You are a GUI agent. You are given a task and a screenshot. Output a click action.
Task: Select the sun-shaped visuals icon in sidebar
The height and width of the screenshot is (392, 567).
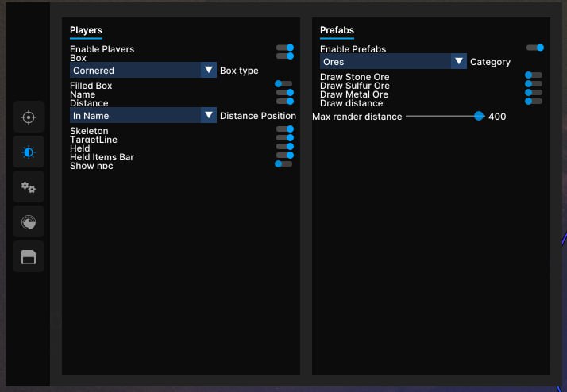pos(29,152)
